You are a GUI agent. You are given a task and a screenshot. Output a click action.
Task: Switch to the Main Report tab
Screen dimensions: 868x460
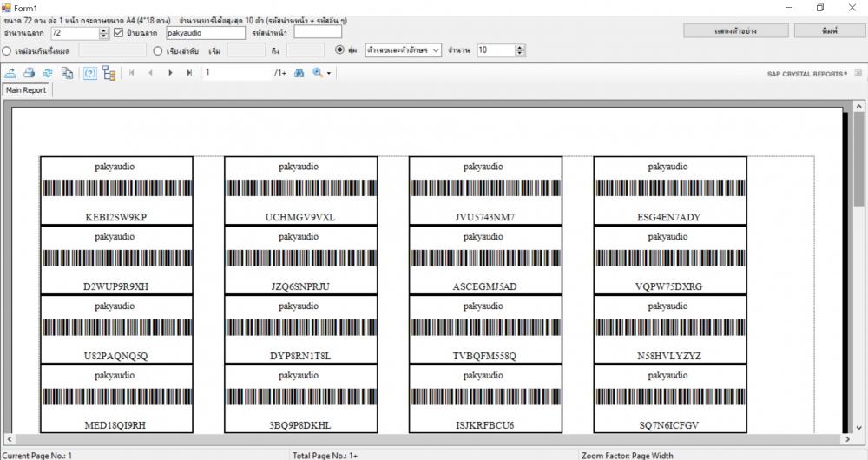[26, 89]
